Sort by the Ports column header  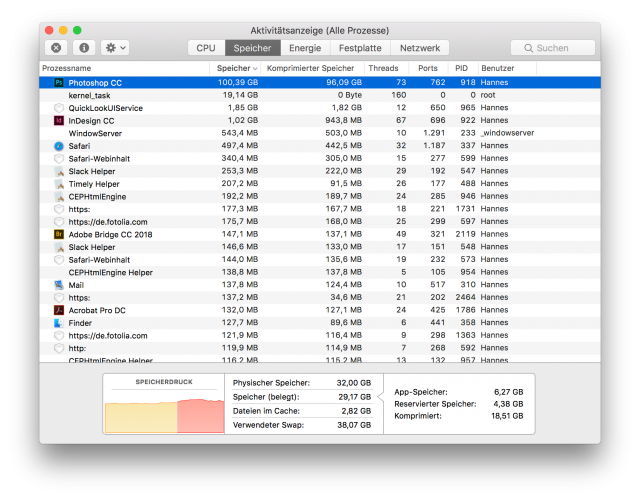point(428,68)
